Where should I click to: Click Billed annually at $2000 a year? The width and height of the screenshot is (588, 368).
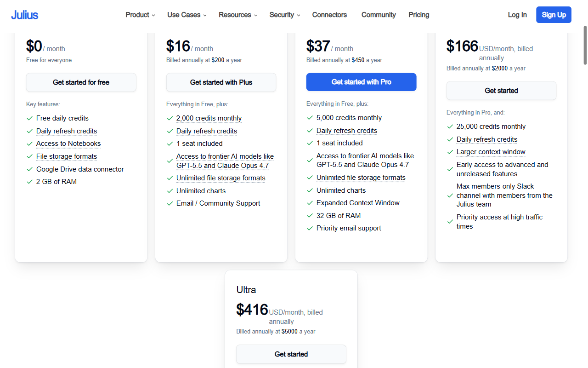[x=486, y=68]
